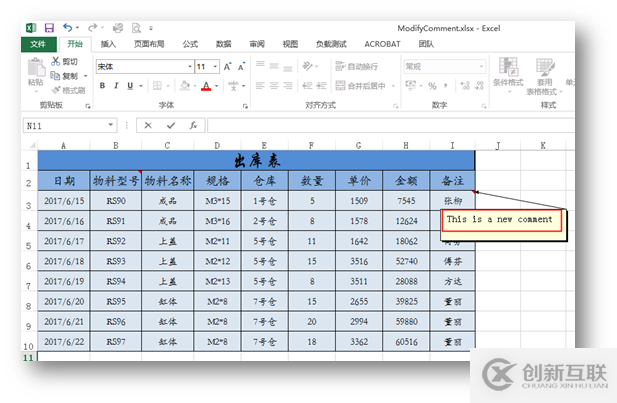Image resolution: width=617 pixels, height=403 pixels.
Task: Open the ACROBAT ribbon tab
Action: click(x=382, y=44)
